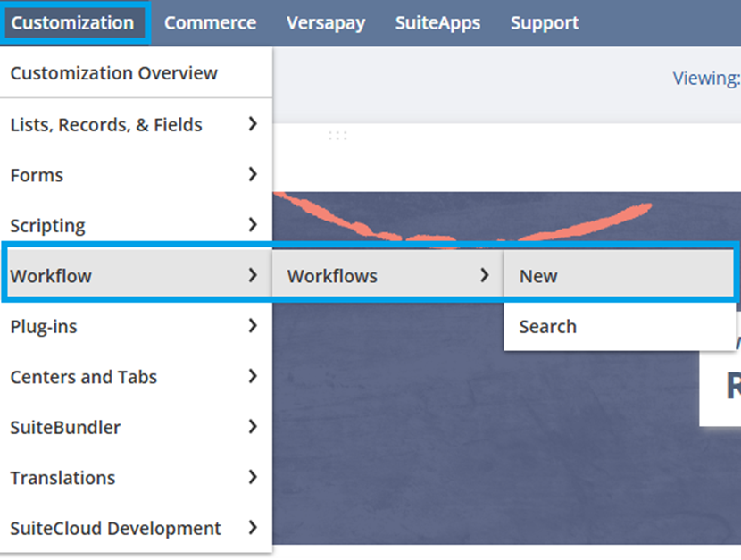Screen dimensions: 741x560
Task: Expand chevron beside SuiteCloud Development
Action: click(253, 527)
